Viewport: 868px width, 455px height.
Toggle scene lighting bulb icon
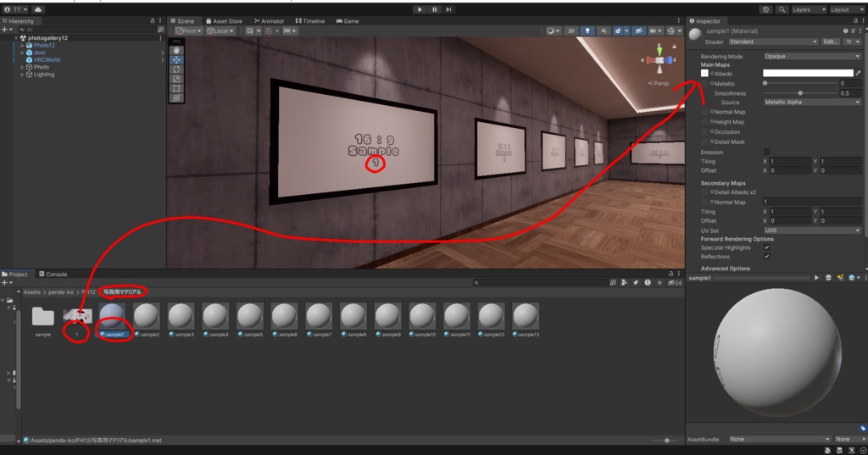[x=587, y=31]
